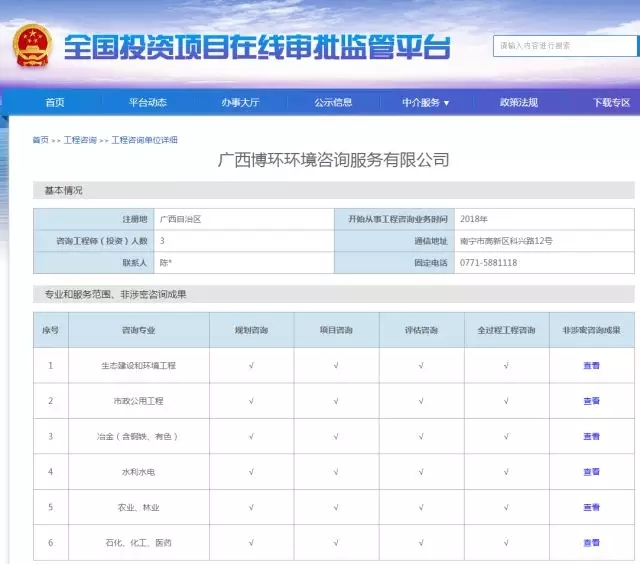Screen dimensions: 640x564
Task: Go to the 下载专区 section
Action: [610, 103]
